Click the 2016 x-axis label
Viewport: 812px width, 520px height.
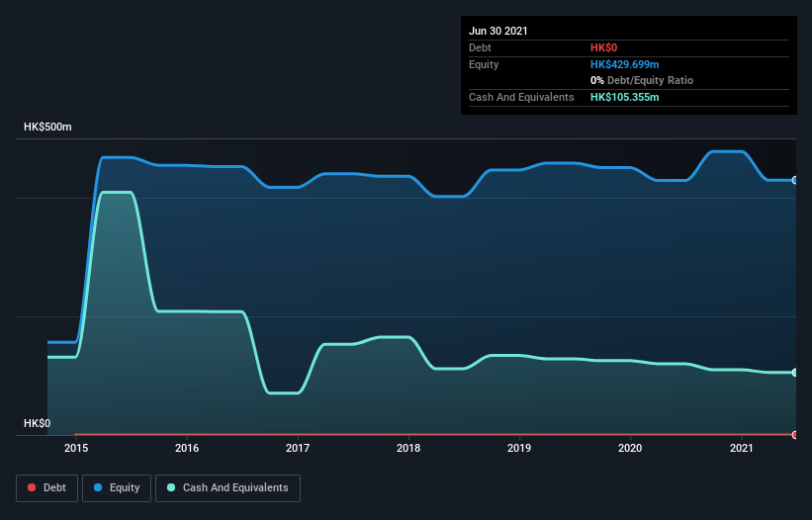click(x=187, y=448)
